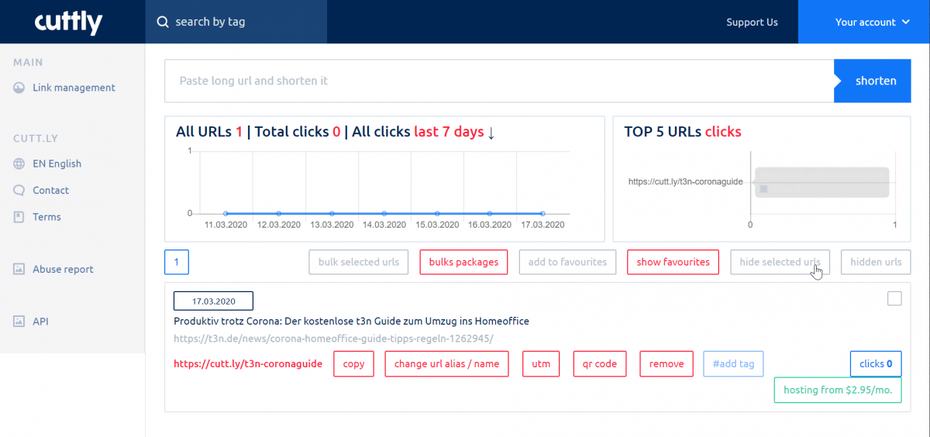Change the TOP 5 URLs clicks metric

(x=723, y=132)
